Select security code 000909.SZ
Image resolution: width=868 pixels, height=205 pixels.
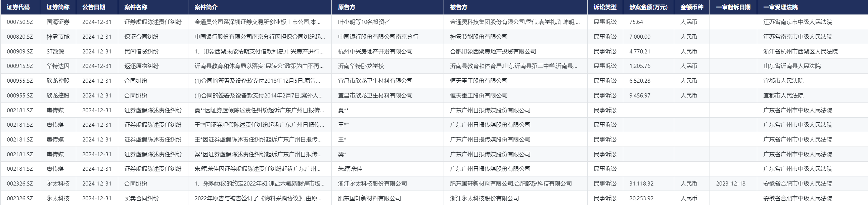pyautogui.click(x=20, y=52)
